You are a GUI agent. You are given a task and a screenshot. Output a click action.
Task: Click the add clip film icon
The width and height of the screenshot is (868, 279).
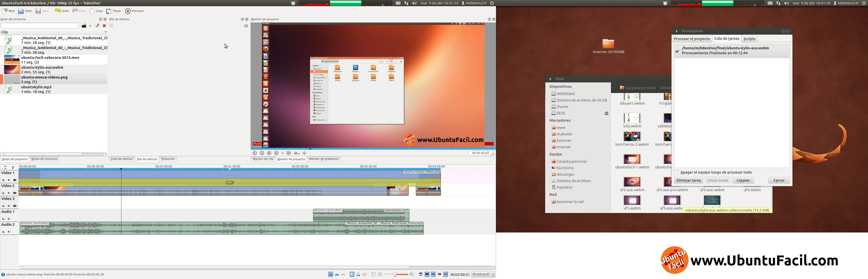84,26
